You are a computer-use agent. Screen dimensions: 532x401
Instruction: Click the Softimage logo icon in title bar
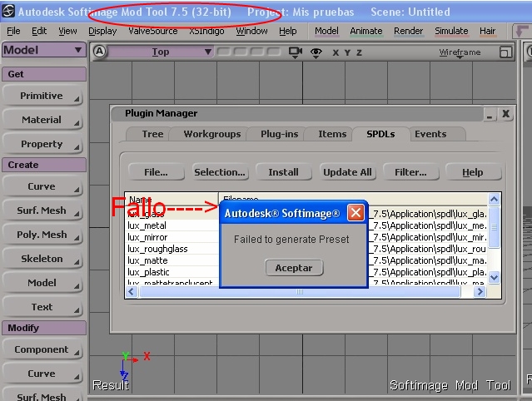click(x=8, y=11)
